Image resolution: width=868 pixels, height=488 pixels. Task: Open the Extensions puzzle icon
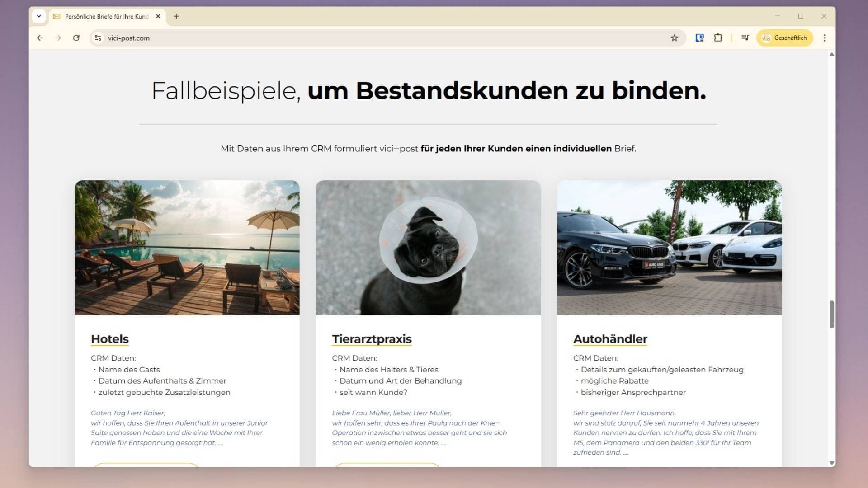pyautogui.click(x=718, y=38)
